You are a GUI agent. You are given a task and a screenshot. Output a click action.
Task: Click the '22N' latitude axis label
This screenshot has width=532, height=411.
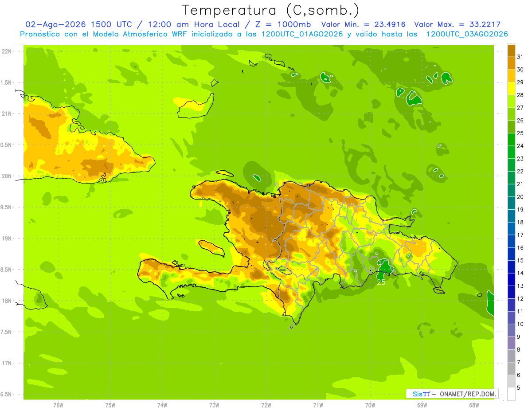(x=7, y=51)
